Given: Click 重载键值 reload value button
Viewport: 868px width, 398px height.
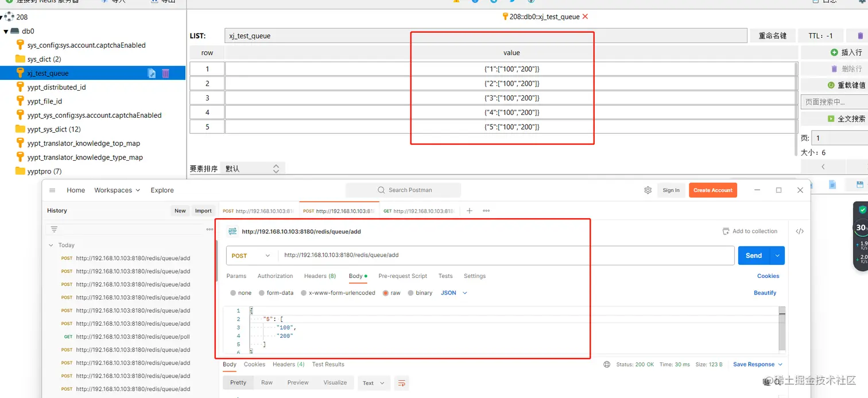Looking at the screenshot, I should pyautogui.click(x=846, y=85).
